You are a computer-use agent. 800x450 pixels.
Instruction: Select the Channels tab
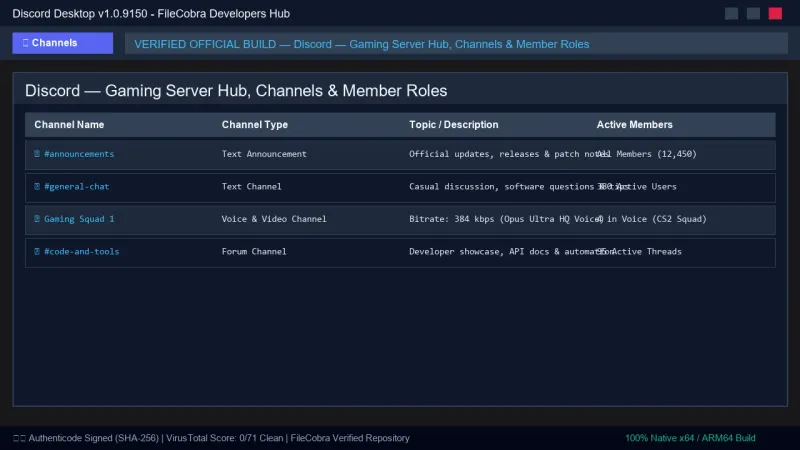pos(63,43)
